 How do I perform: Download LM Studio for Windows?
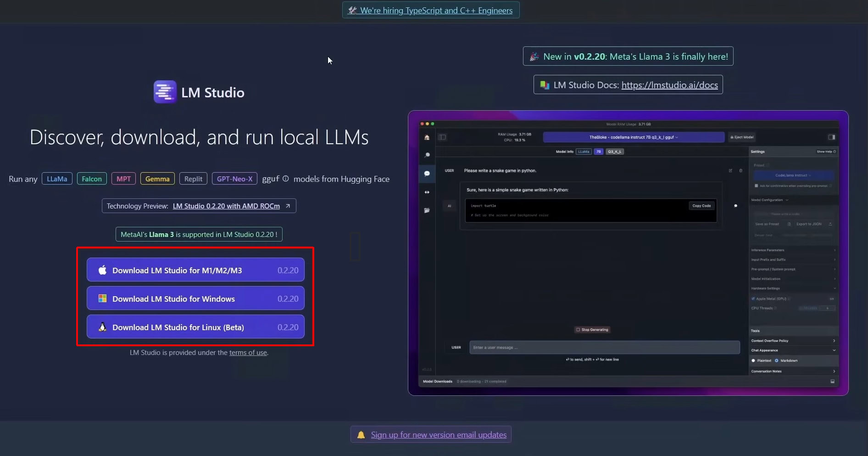coord(195,299)
